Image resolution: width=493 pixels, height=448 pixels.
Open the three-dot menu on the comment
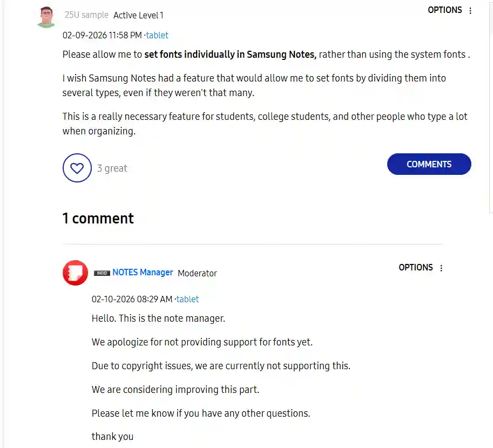pyautogui.click(x=441, y=268)
